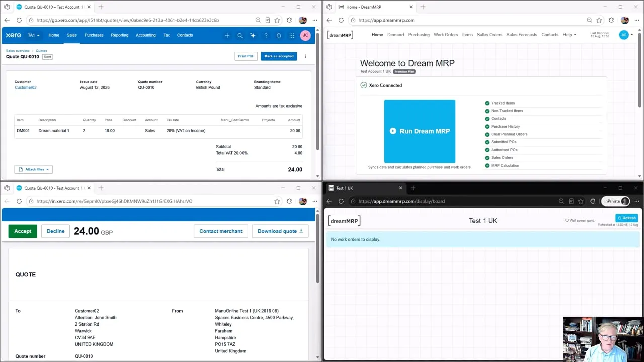Click the Sales Orders status checkmark
Image resolution: width=644 pixels, height=362 pixels.
(487, 158)
